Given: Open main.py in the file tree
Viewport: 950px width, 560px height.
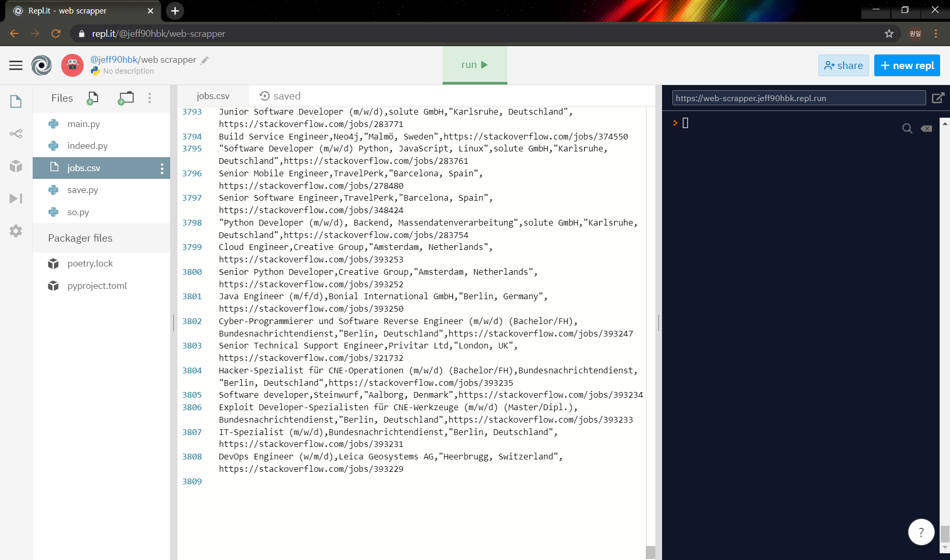Looking at the screenshot, I should point(101,124).
